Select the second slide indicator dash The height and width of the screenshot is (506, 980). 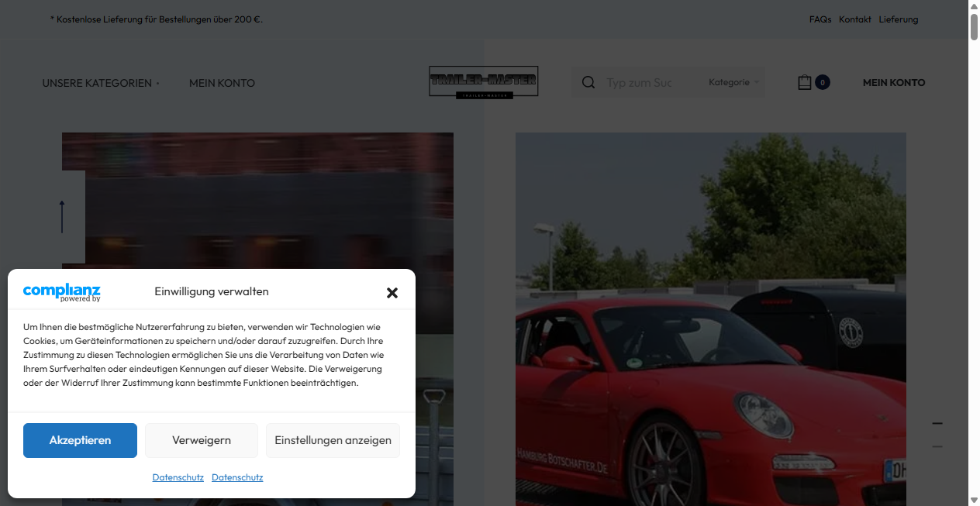click(937, 447)
